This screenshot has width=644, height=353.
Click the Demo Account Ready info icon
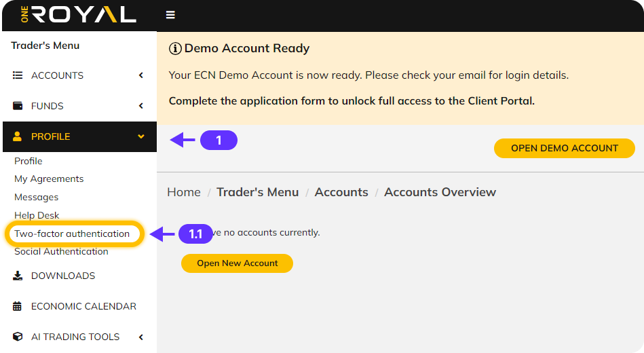[175, 49]
